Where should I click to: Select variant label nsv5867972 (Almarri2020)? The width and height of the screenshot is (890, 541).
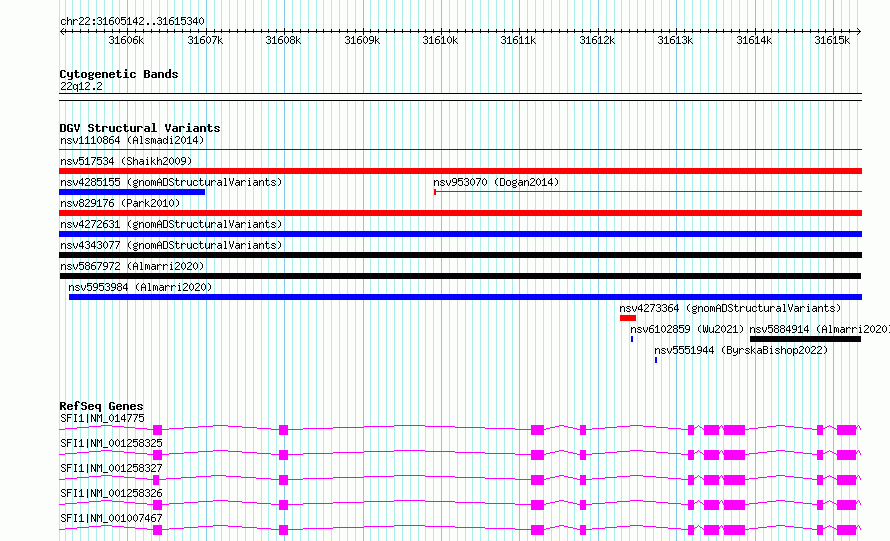(x=132, y=266)
